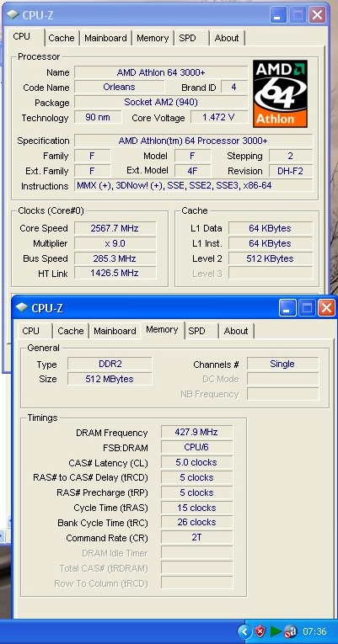Click the Bank Cycle Time value 26 clocks
Viewport: 338px width, 644px height.
[196, 522]
